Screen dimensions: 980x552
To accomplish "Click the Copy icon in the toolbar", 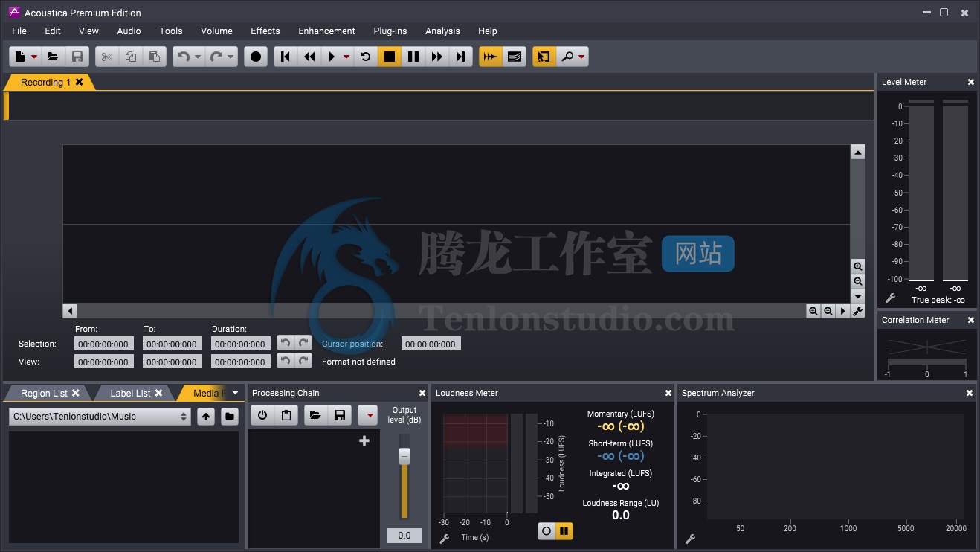I will [131, 57].
